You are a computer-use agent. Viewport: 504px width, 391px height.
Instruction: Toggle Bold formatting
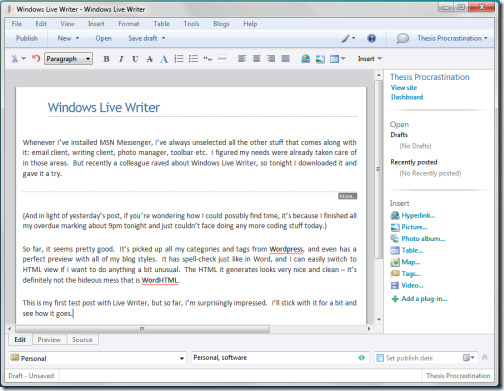pyautogui.click(x=106, y=59)
